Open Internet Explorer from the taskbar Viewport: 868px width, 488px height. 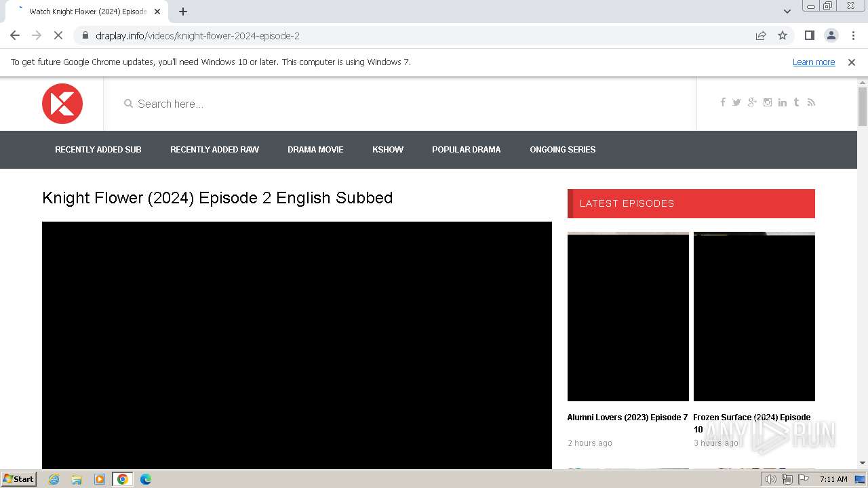pyautogui.click(x=54, y=479)
